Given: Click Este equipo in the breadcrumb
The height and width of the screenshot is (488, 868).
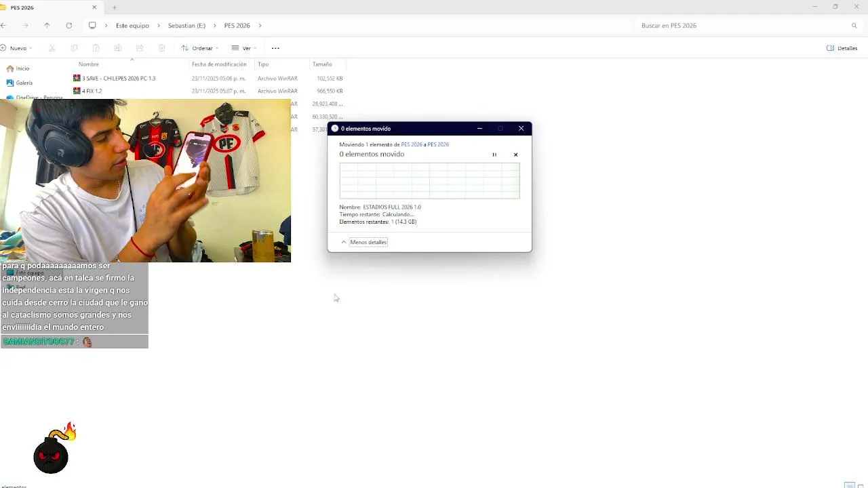Looking at the screenshot, I should (132, 26).
